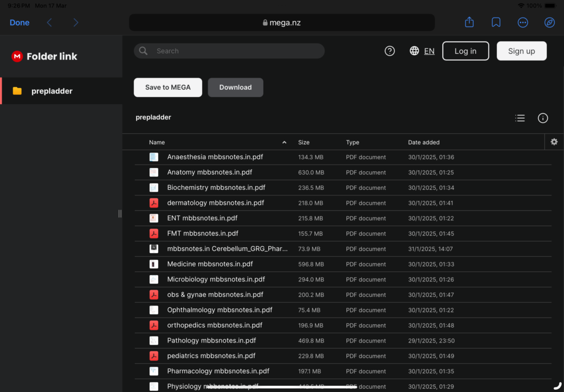Image resolution: width=564 pixels, height=392 pixels.
Task: Click 596.8 MB size cell
Action: pyautogui.click(x=311, y=264)
